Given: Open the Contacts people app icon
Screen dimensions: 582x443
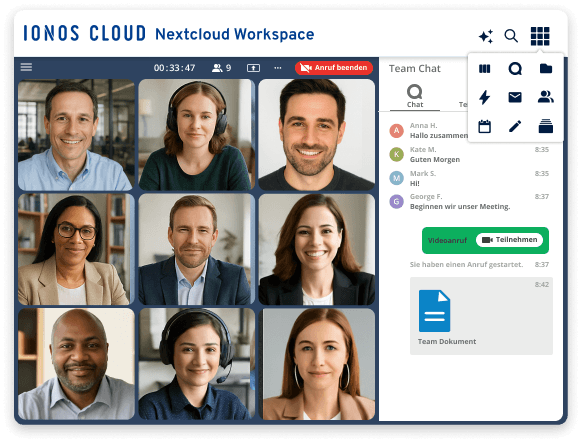Looking at the screenshot, I should point(546,97).
